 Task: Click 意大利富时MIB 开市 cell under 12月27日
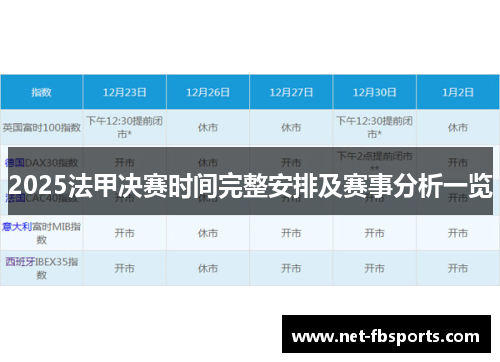291,233
